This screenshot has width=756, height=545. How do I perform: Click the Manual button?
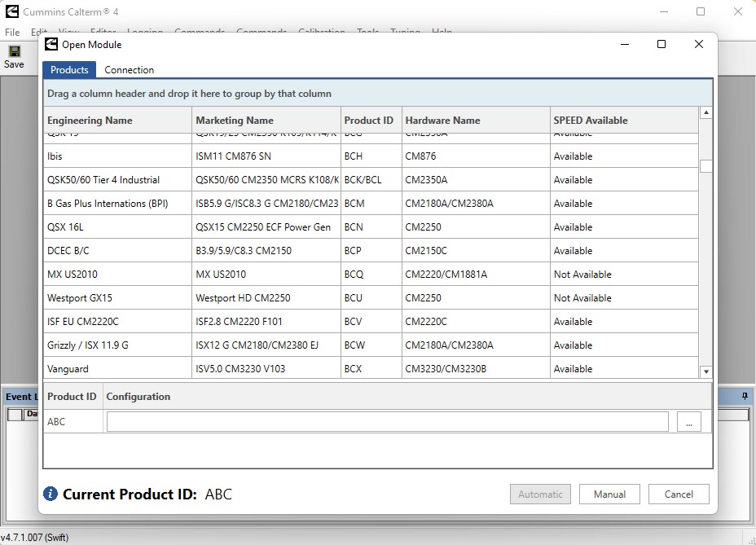[x=609, y=494]
